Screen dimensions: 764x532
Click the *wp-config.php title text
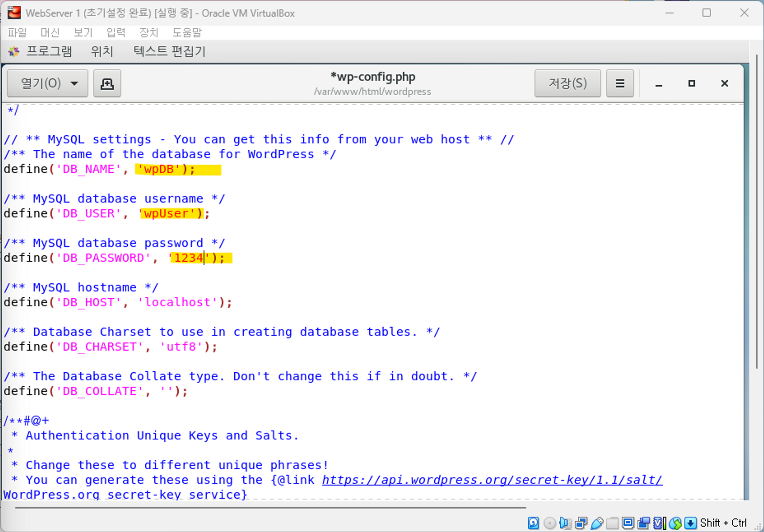[x=373, y=77]
